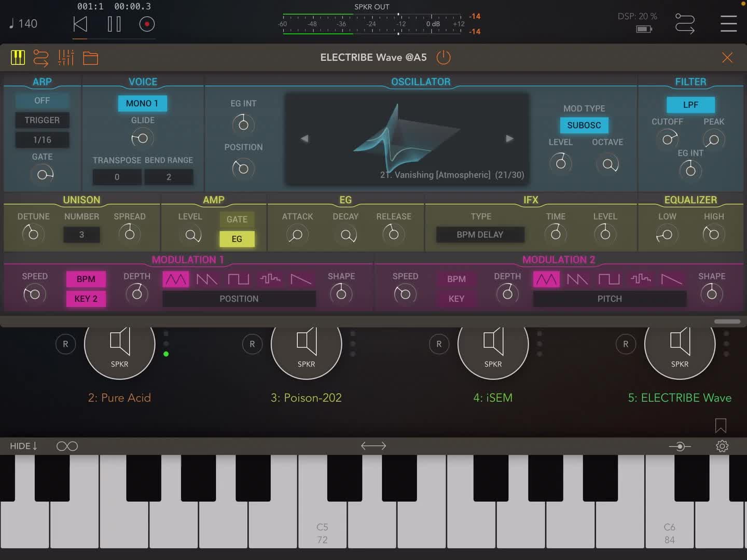
Task: Select the previous oscillator wavetable
Action: click(305, 138)
